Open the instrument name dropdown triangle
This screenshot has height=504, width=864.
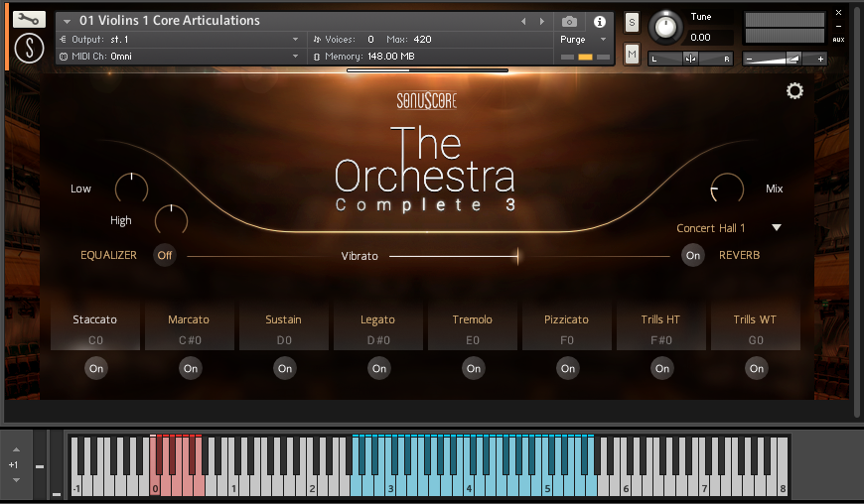click(67, 22)
